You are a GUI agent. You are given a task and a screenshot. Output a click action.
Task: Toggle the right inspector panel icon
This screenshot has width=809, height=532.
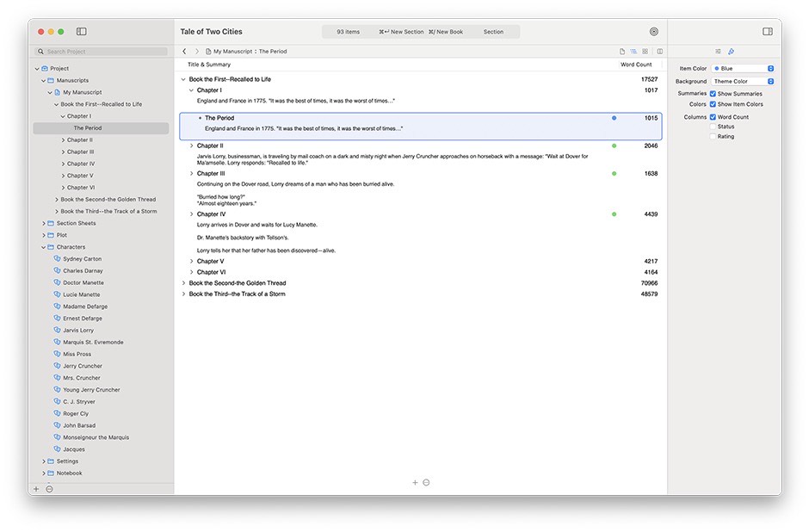(x=767, y=32)
